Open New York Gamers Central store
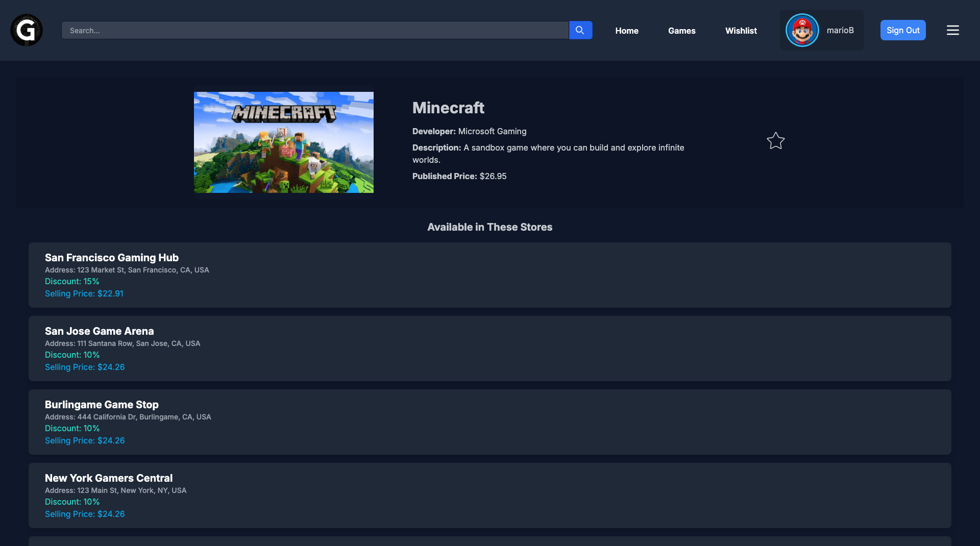This screenshot has width=980, height=546. [490, 495]
